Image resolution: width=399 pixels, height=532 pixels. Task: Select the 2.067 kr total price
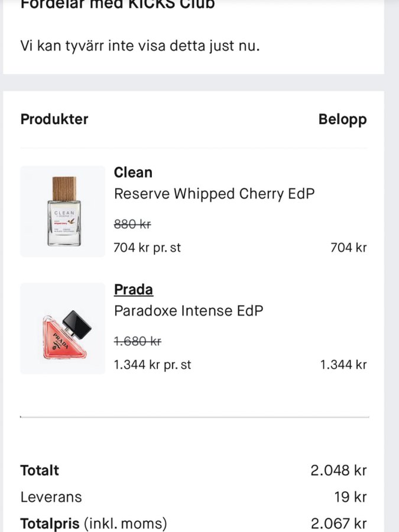(x=339, y=524)
